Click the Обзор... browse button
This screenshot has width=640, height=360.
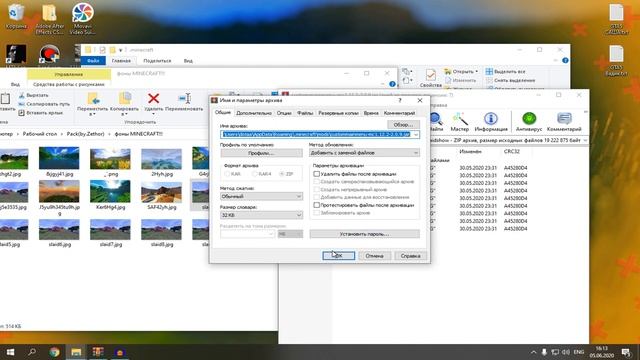(403, 124)
